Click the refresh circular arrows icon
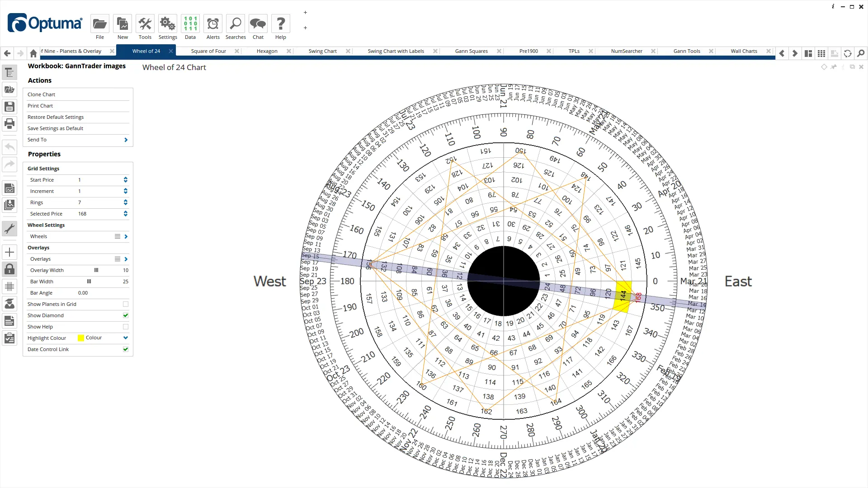 point(848,53)
